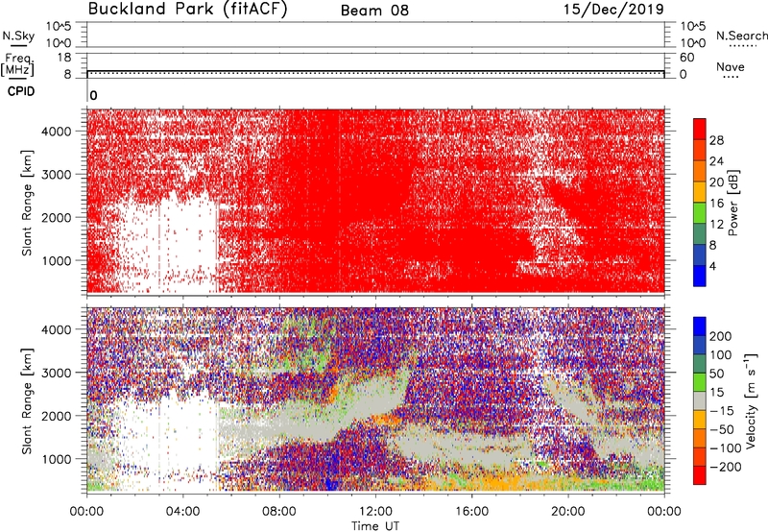Click the CPID value '0'

coord(93,95)
